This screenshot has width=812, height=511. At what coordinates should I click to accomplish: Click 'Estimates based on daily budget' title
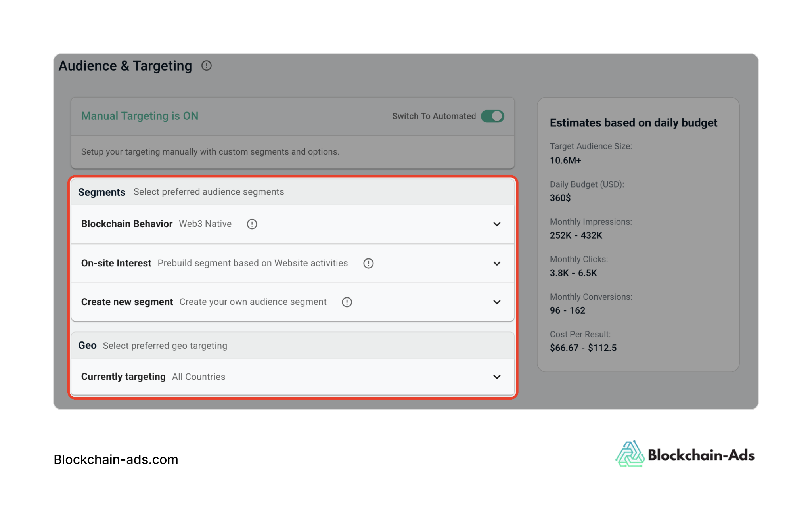633,123
